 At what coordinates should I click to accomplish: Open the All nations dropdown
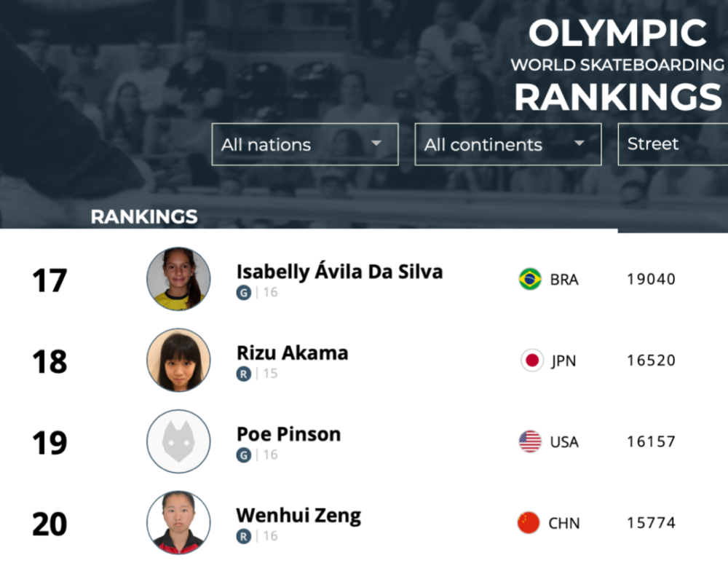(x=305, y=144)
